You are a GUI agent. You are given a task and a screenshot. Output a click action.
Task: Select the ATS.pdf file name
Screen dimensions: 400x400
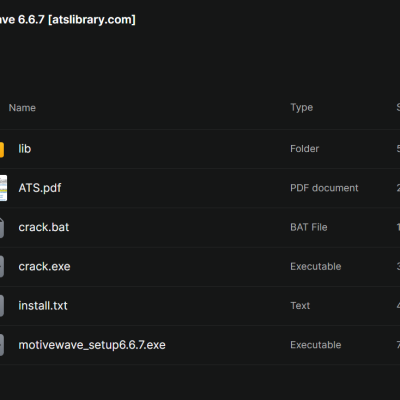40,188
